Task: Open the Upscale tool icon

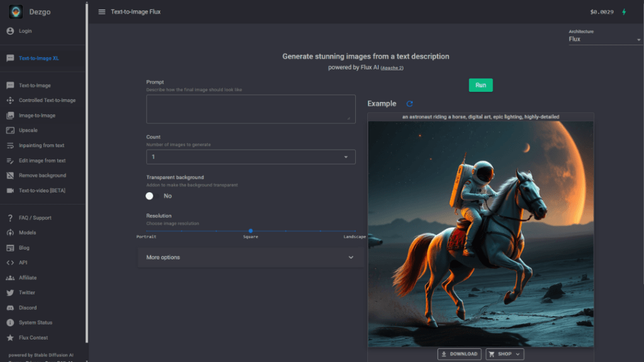Action: point(10,130)
